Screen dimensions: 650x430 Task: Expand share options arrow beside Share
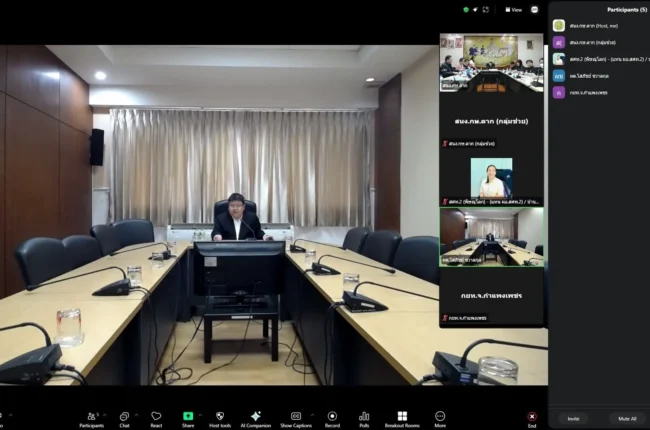(200, 415)
